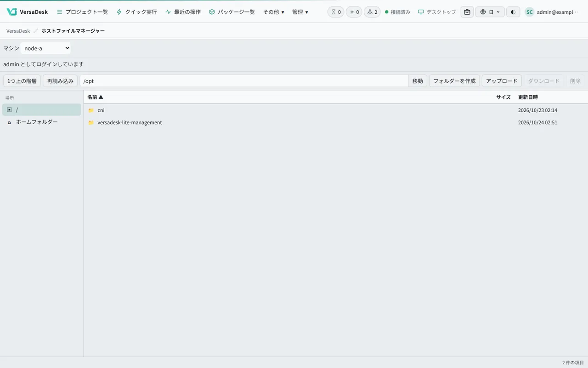Select the root / location in sidebar
Screen dimensions: 588x368
click(41, 109)
